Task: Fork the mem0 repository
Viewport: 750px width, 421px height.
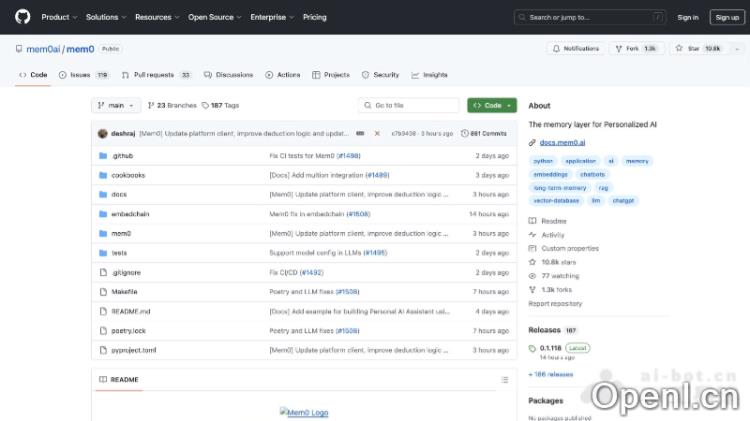Action: click(x=637, y=48)
